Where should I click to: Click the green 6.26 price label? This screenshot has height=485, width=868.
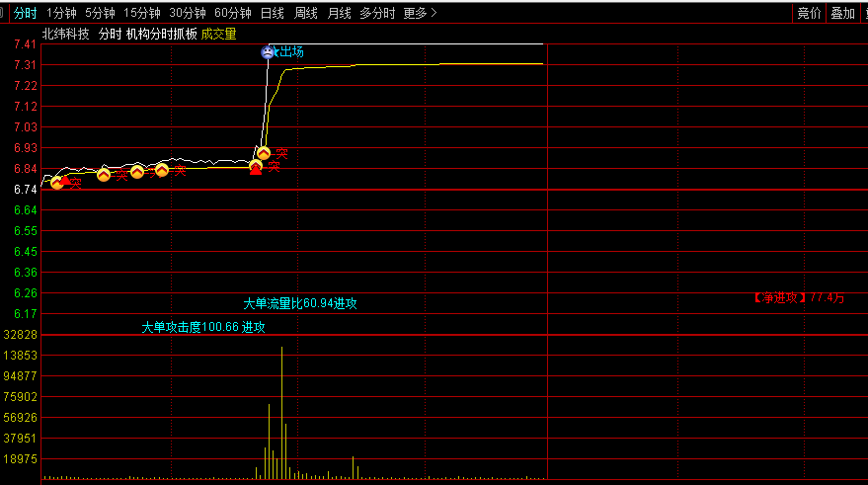[x=25, y=293]
